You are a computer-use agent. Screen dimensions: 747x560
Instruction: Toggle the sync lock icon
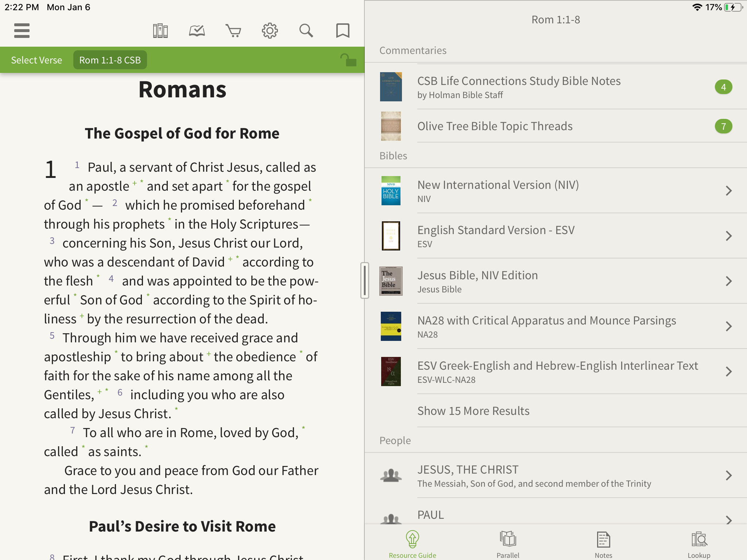click(x=348, y=60)
